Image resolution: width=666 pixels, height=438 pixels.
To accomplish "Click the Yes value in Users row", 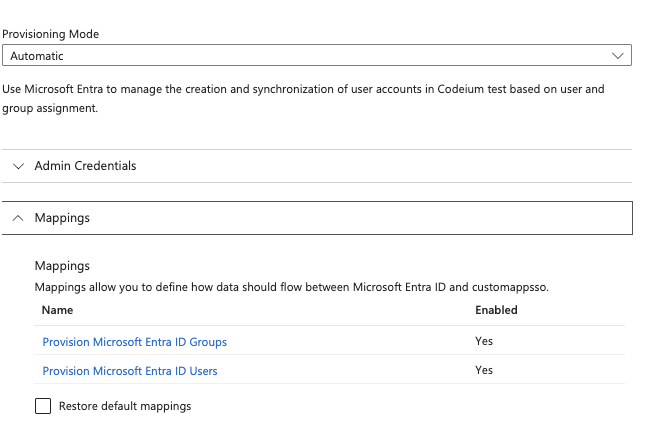I will [x=484, y=371].
